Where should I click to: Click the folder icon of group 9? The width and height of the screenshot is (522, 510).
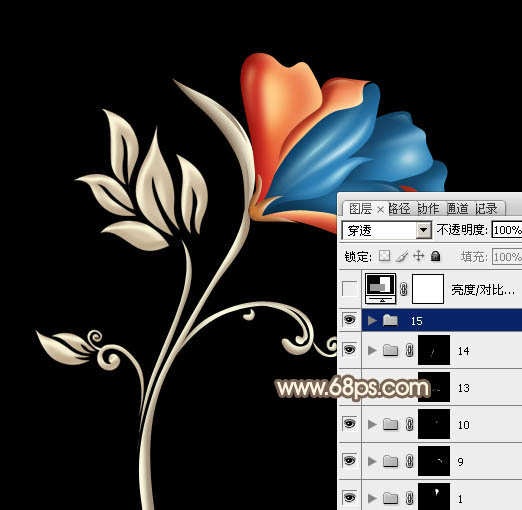(x=390, y=461)
